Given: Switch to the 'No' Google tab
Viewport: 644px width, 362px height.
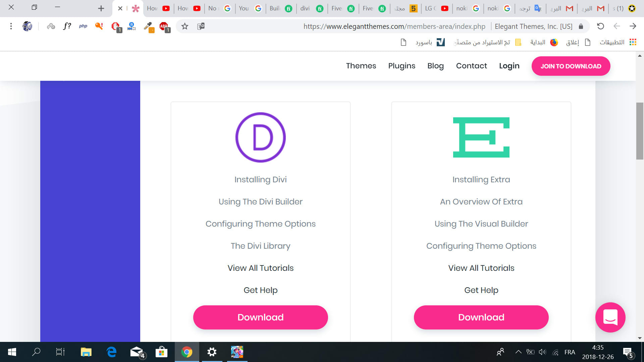Looking at the screenshot, I should (219, 8).
